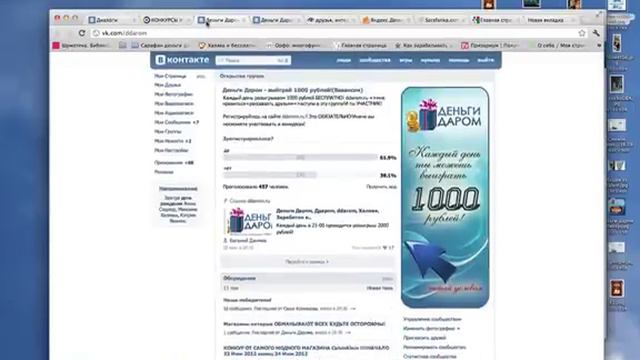Open the bookmarks folder icon in bookmarks bar
The height and width of the screenshot is (360, 640).
[x=122, y=46]
